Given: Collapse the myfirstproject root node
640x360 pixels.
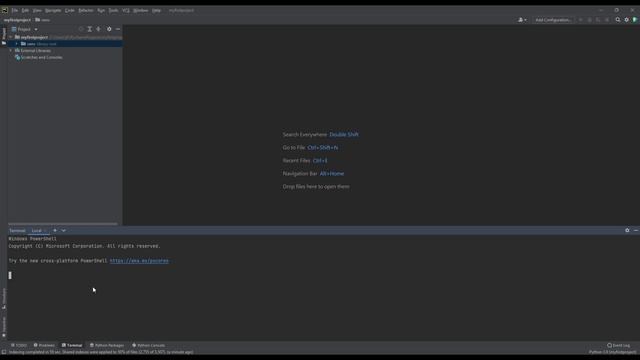Looking at the screenshot, I should tap(11, 37).
